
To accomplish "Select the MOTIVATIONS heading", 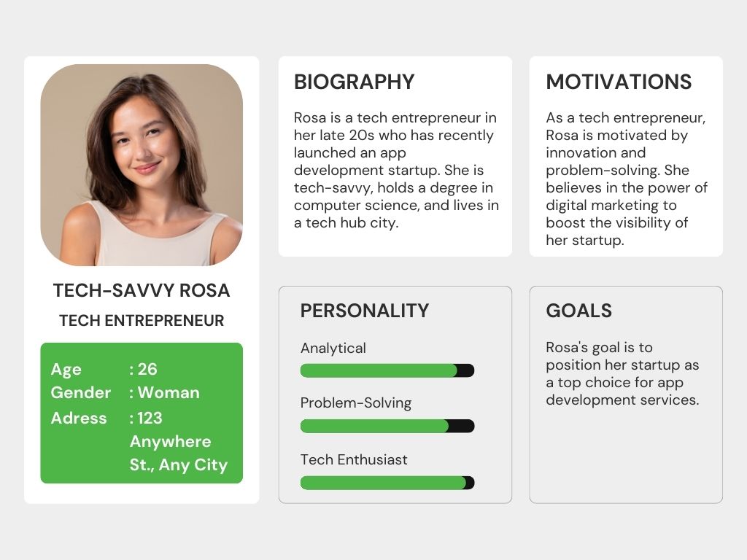I will coord(619,82).
